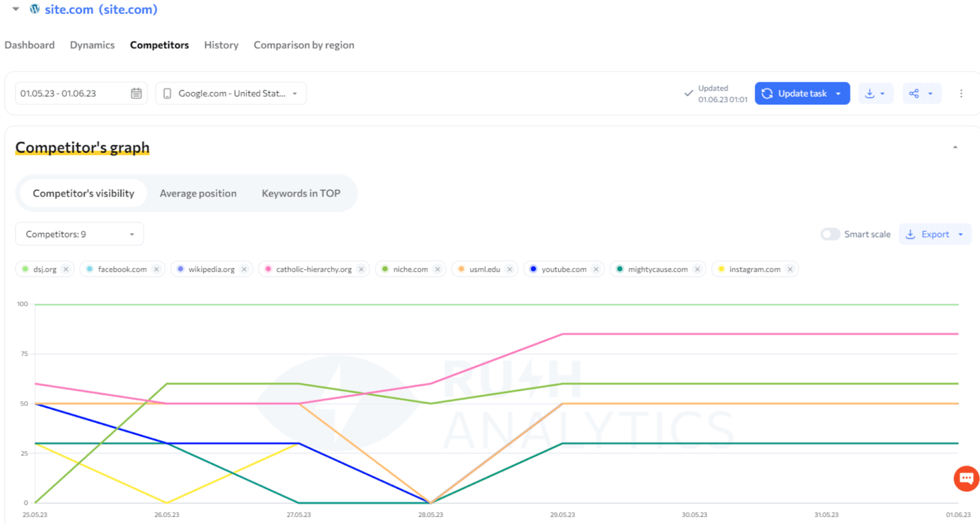Click the date range field 01.05.23 - 01.06.23
Screen dimensions: 980x524
pos(81,93)
